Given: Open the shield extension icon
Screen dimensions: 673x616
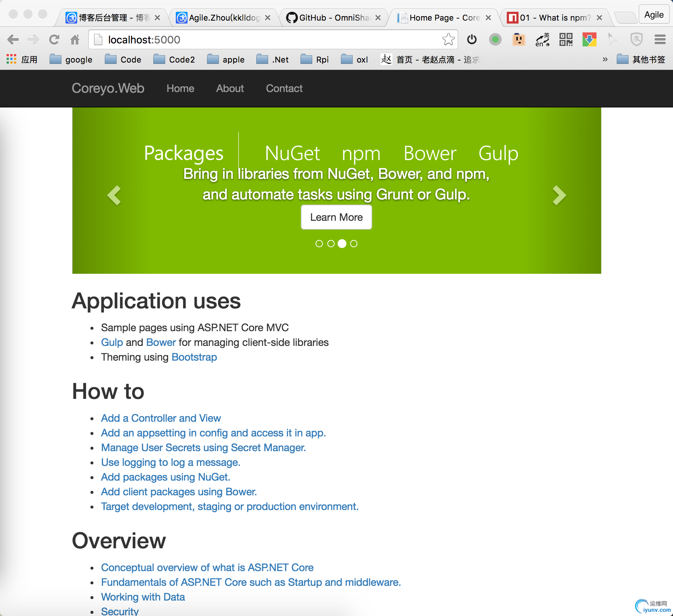Looking at the screenshot, I should [637, 39].
